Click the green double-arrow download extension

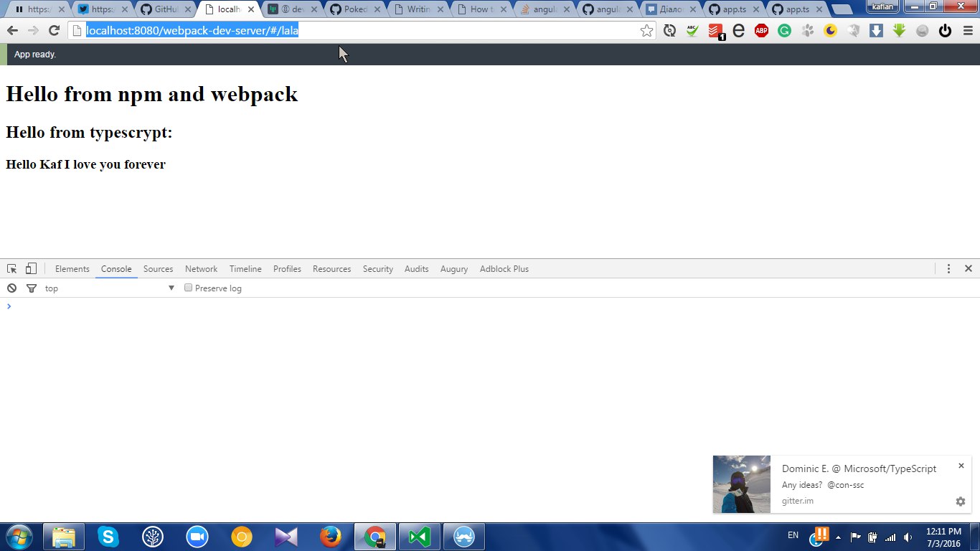coord(900,30)
